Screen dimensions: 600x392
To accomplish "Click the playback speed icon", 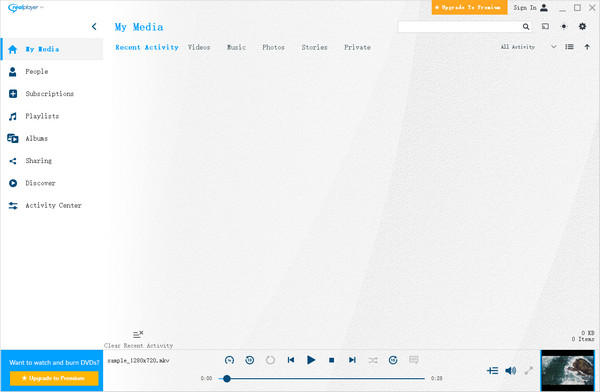I will click(x=229, y=360).
